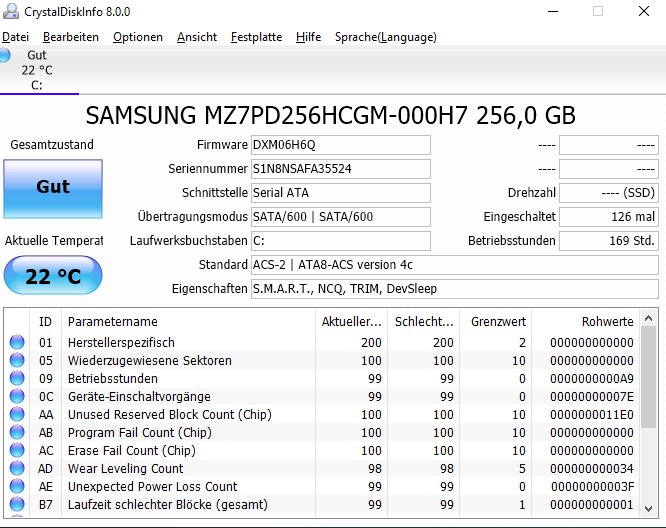Select Unexpected Power Loss Count text

(152, 486)
